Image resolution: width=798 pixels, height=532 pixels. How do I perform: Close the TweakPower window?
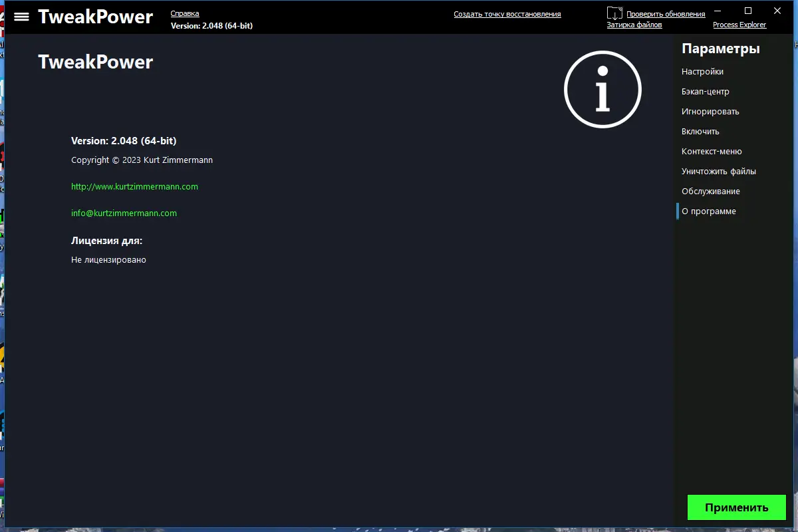tap(777, 11)
